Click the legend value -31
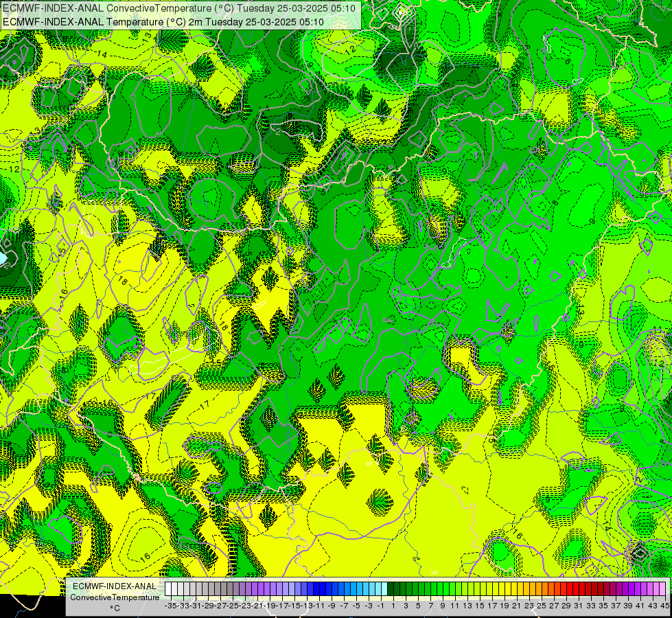This screenshot has width=672, height=618. (x=196, y=606)
